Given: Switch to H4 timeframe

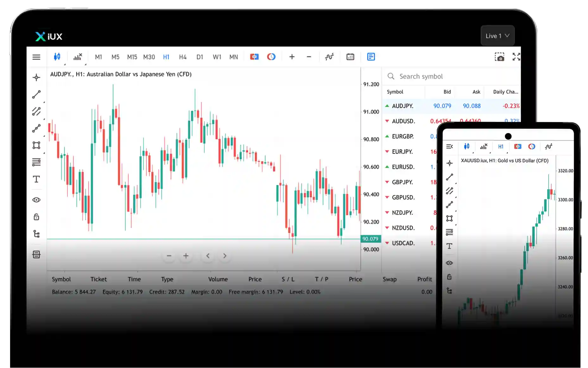Looking at the screenshot, I should [x=183, y=57].
